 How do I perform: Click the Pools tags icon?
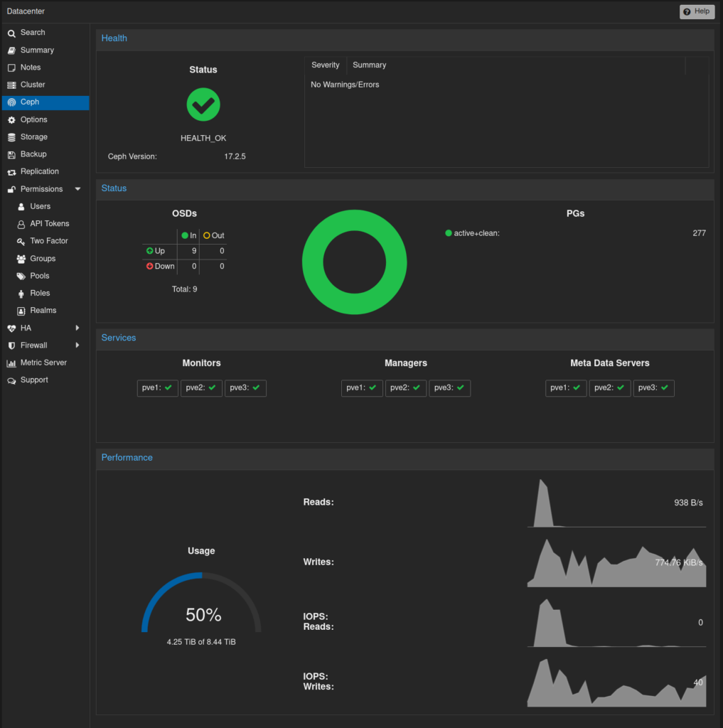click(21, 277)
